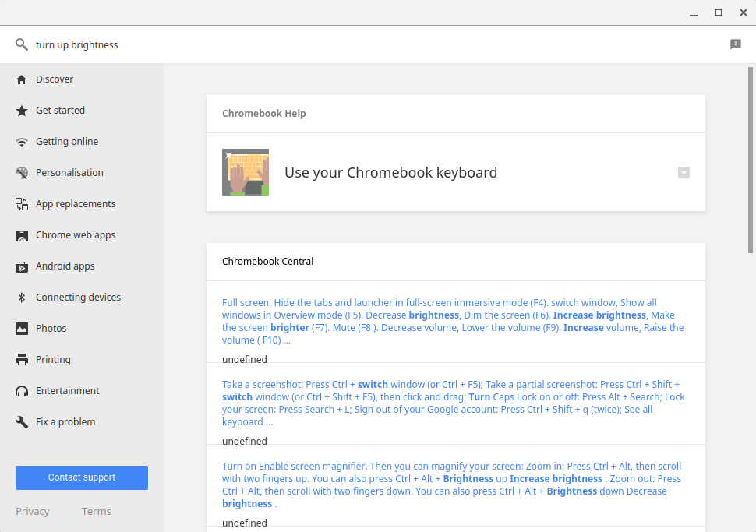Click the Printing printer icon

click(x=21, y=360)
